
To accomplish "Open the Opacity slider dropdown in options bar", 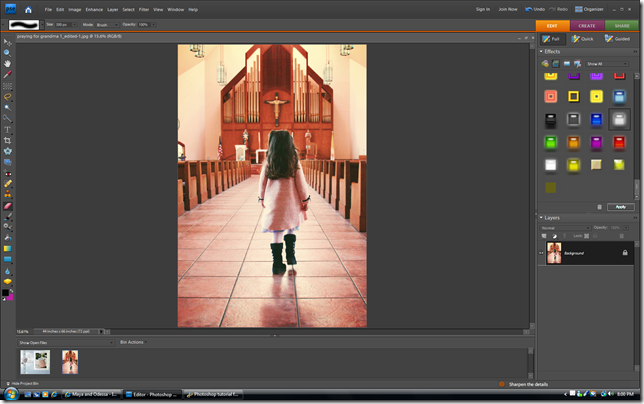I will [153, 25].
